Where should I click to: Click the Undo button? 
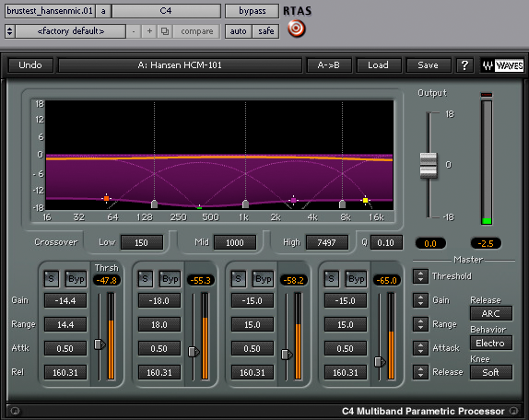click(30, 65)
